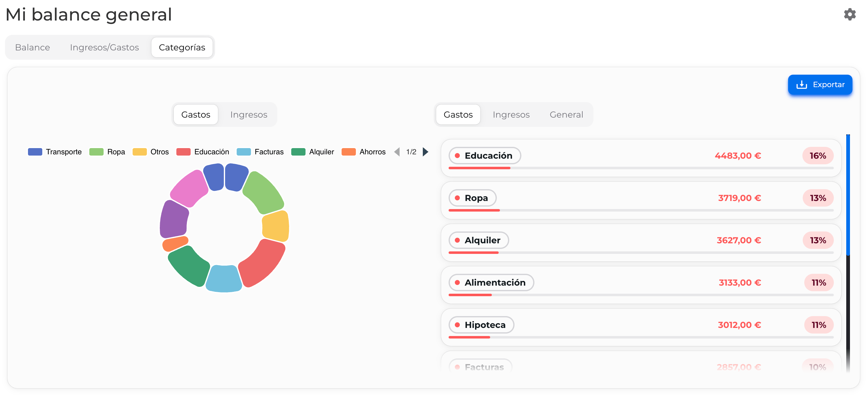This screenshot has width=868, height=397.
Task: Switch to the Balance tab
Action: pos(32,48)
